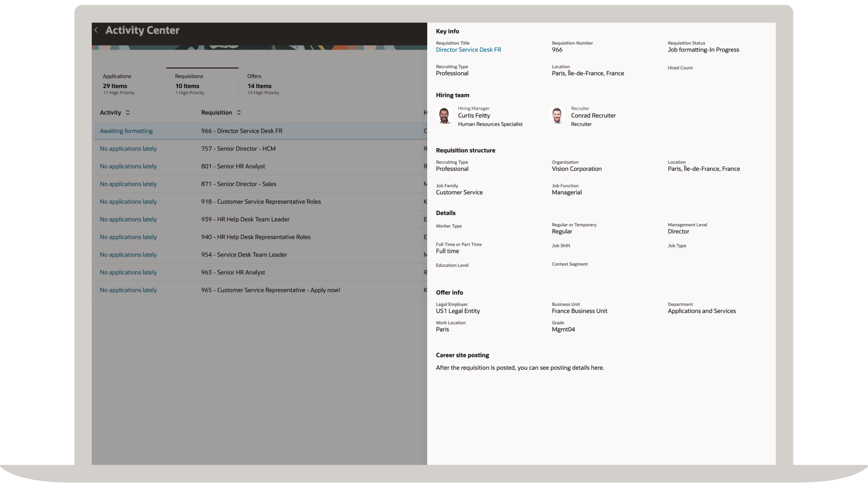
Task: Sort by the Requisition column arrows
Action: point(239,113)
